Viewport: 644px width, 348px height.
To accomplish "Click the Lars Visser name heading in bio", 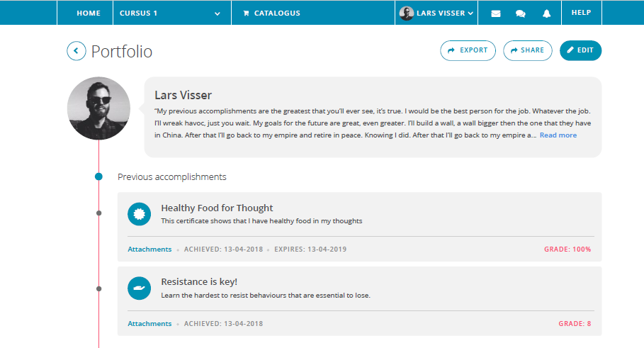I will [x=183, y=95].
